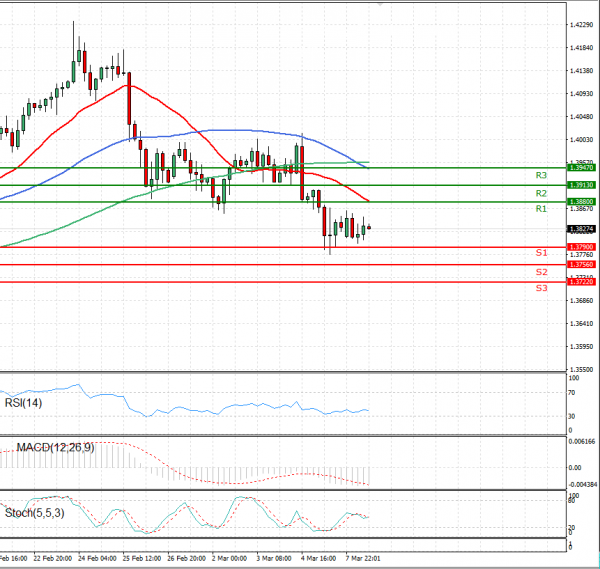
Task: Click the 1.38670 price axis value
Action: tap(581, 209)
